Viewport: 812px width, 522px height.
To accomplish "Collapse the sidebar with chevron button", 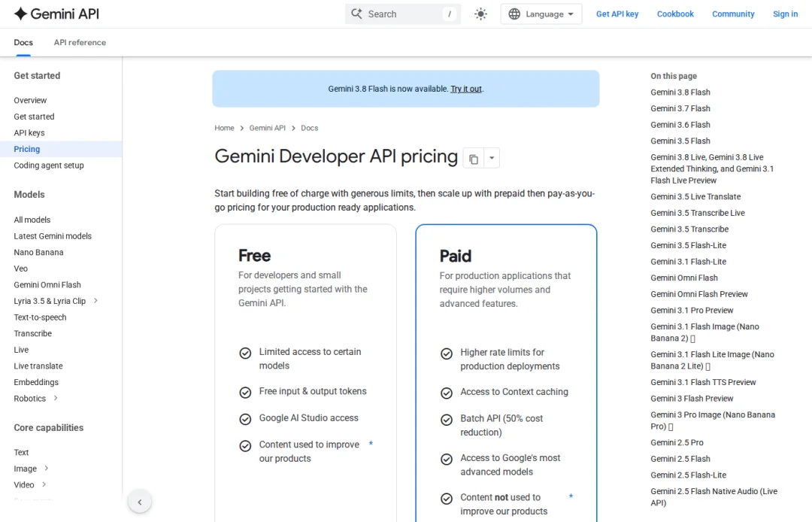I will 139,502.
